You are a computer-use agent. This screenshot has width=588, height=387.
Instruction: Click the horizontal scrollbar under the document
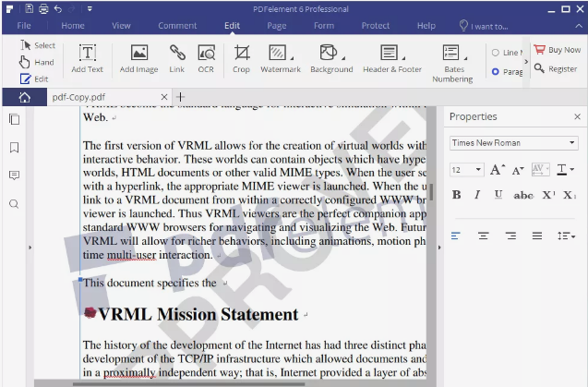[188, 383]
